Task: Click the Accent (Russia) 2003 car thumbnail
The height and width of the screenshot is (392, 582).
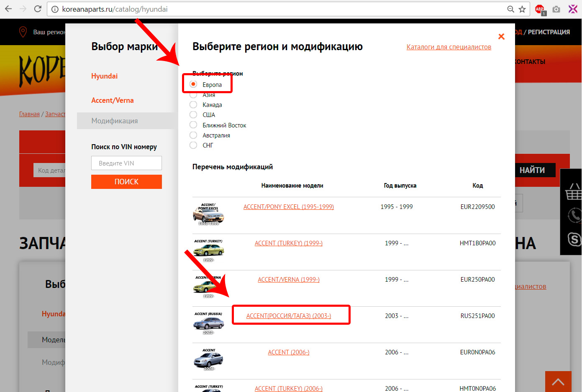Action: [208, 323]
